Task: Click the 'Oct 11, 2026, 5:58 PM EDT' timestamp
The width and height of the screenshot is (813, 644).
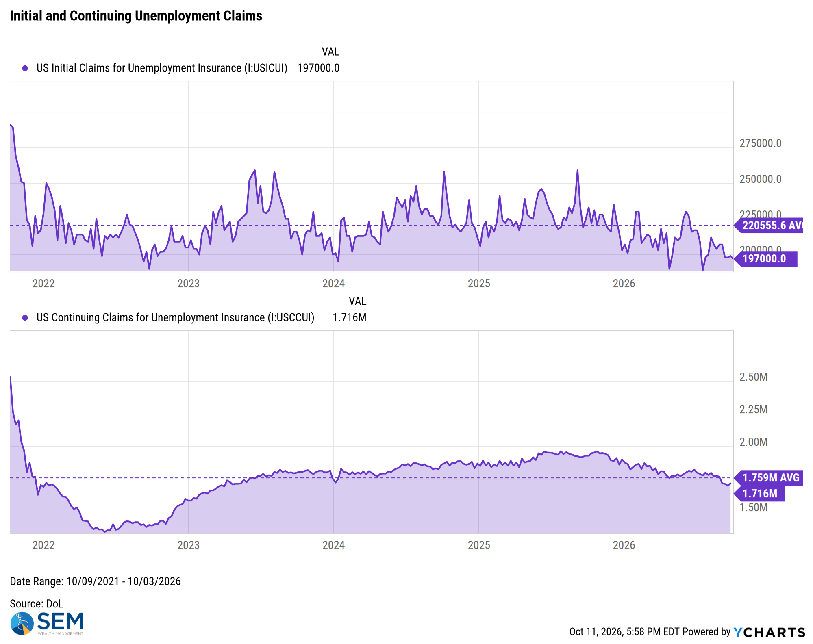Action: pos(624,632)
